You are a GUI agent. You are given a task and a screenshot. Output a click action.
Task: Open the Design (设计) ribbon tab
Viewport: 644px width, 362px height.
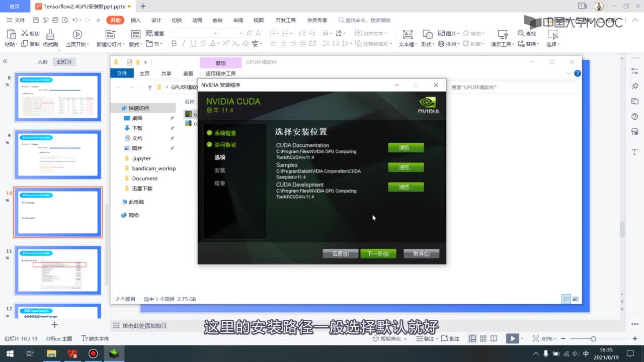[x=156, y=20]
